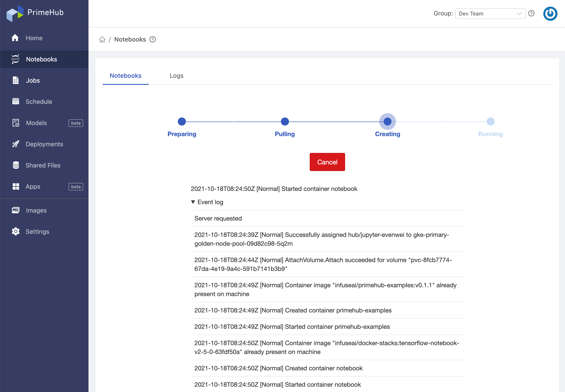
Task: Switch to the Logs tab
Action: pyautogui.click(x=177, y=76)
